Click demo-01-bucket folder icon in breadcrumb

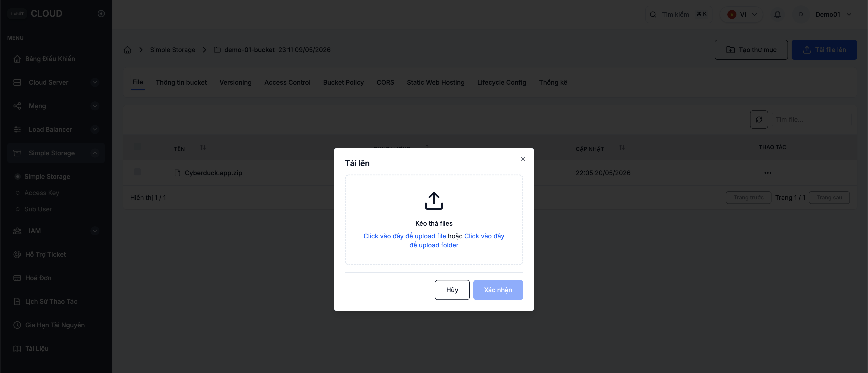[217, 50]
